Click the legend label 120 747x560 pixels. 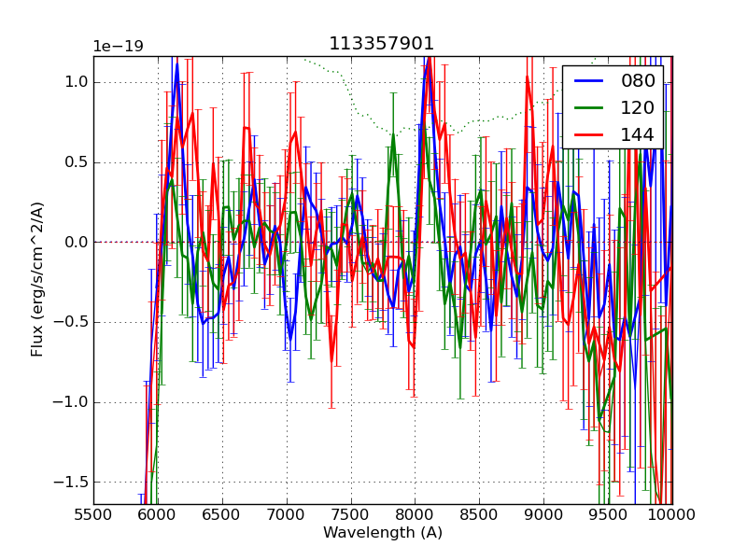(x=637, y=108)
